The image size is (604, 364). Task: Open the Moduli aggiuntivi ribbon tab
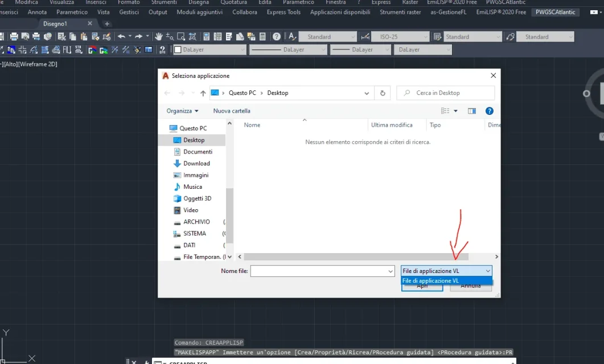[200, 13]
